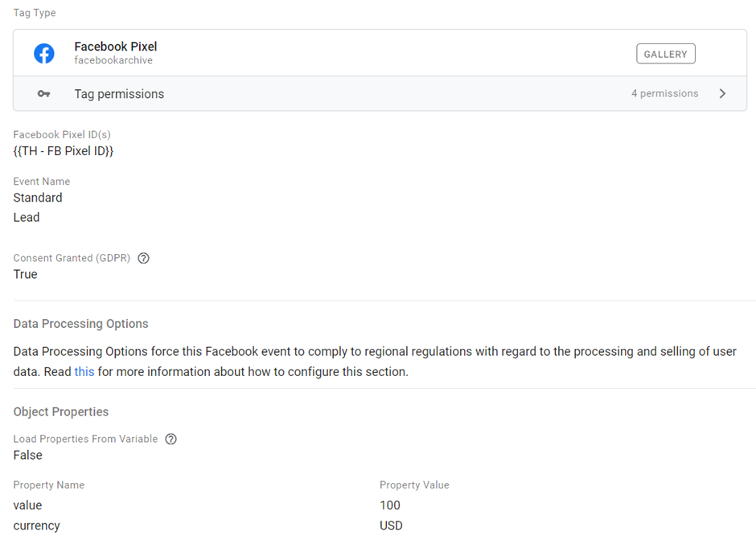The image size is (756, 544).
Task: Expand Tag permissions with the right chevron
Action: tap(722, 94)
